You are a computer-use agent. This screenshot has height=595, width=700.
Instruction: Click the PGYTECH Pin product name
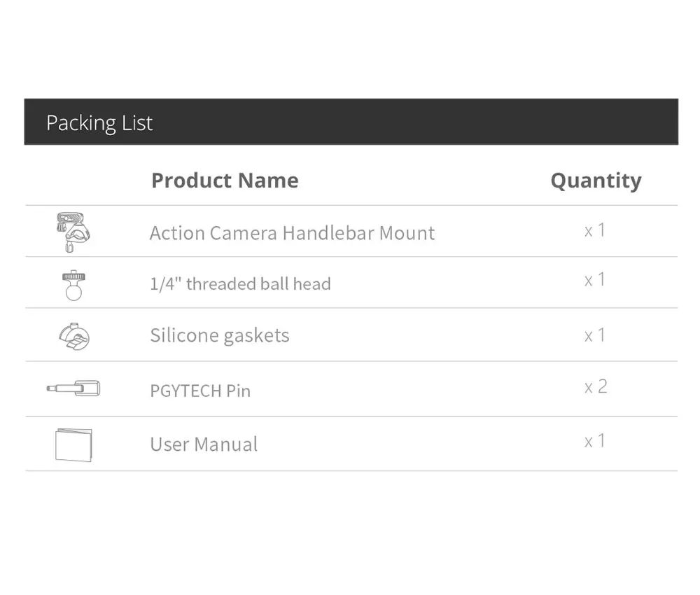pos(200,391)
